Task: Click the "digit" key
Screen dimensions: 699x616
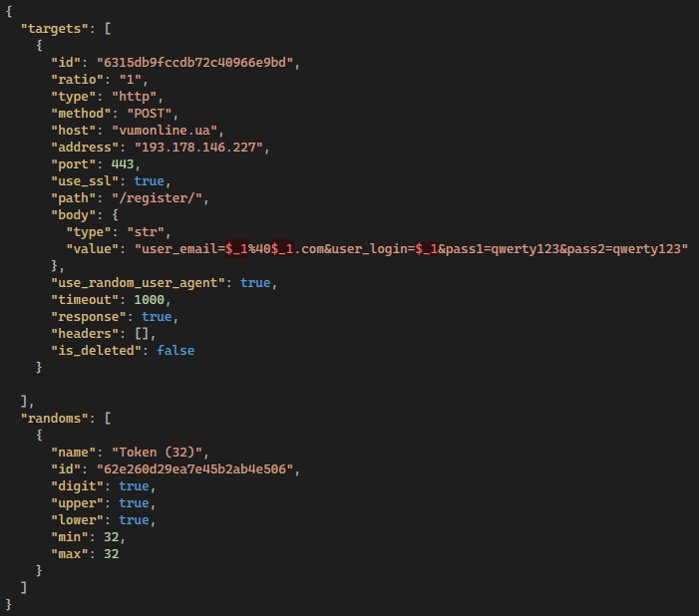Action: coord(77,485)
